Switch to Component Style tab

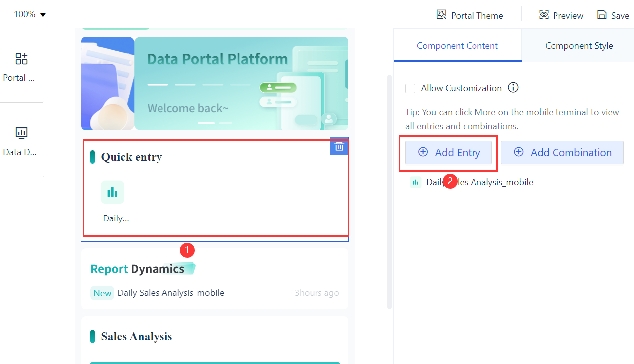point(579,45)
